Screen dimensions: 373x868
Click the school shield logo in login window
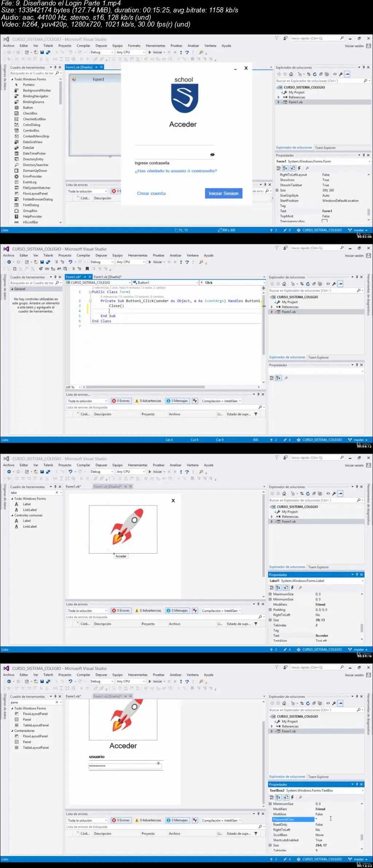click(185, 98)
